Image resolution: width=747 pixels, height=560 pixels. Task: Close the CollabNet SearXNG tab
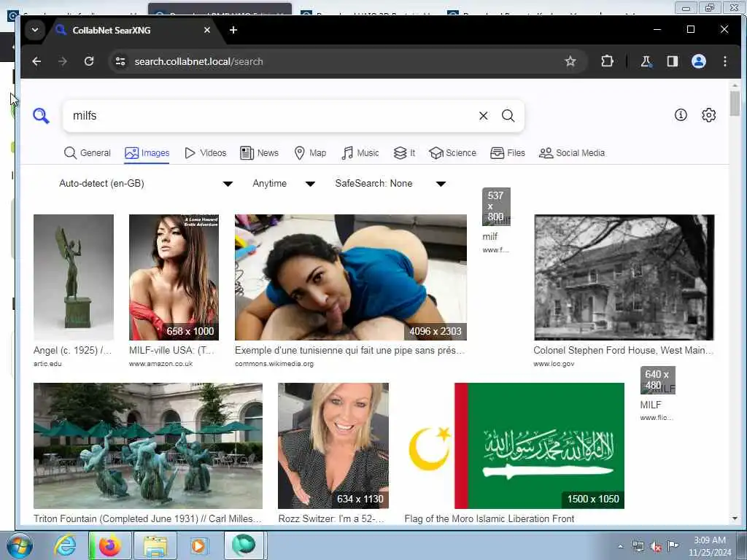coord(206,30)
